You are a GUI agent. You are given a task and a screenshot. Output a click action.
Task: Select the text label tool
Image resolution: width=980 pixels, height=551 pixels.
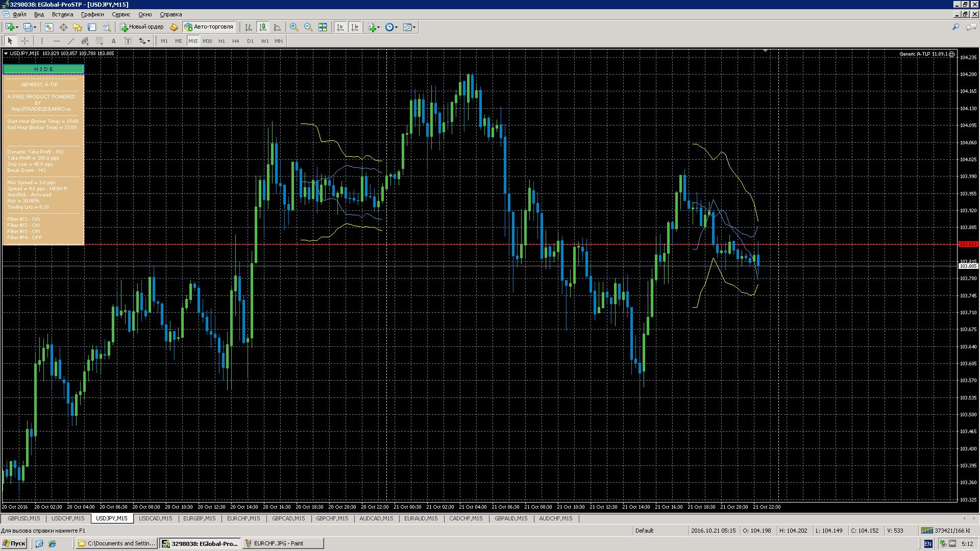pyautogui.click(x=128, y=41)
